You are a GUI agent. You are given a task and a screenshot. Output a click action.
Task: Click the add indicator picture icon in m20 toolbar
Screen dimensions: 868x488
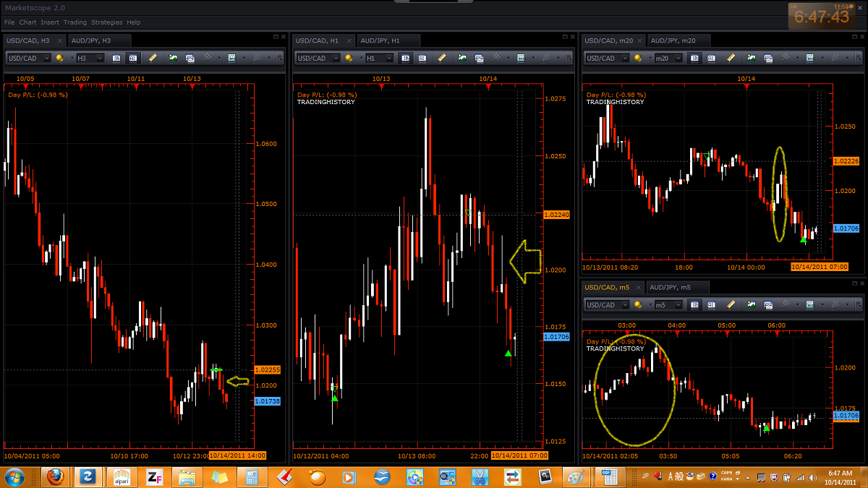coord(752,58)
